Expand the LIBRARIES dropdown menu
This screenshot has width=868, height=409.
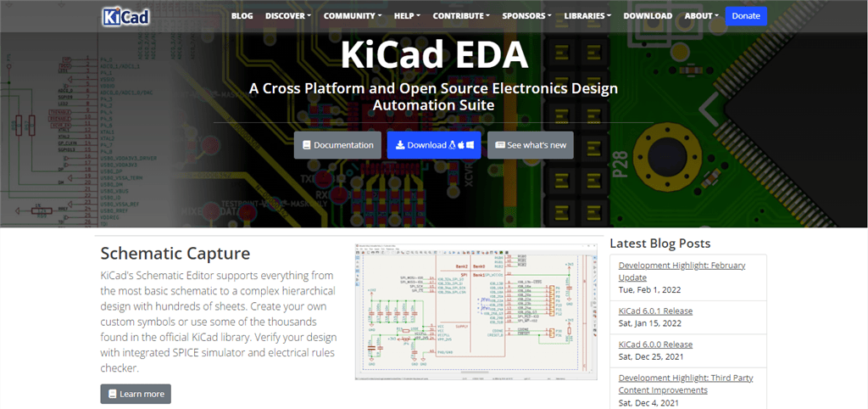587,16
